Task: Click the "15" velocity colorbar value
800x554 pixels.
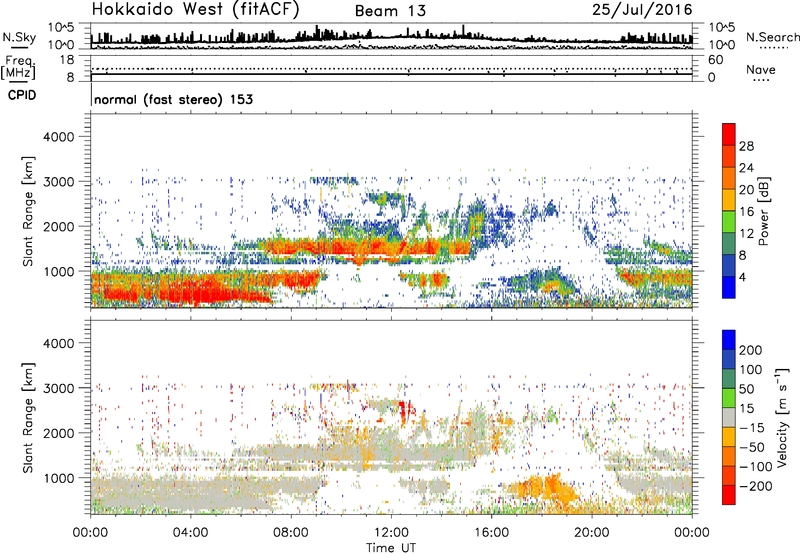Action: point(746,409)
